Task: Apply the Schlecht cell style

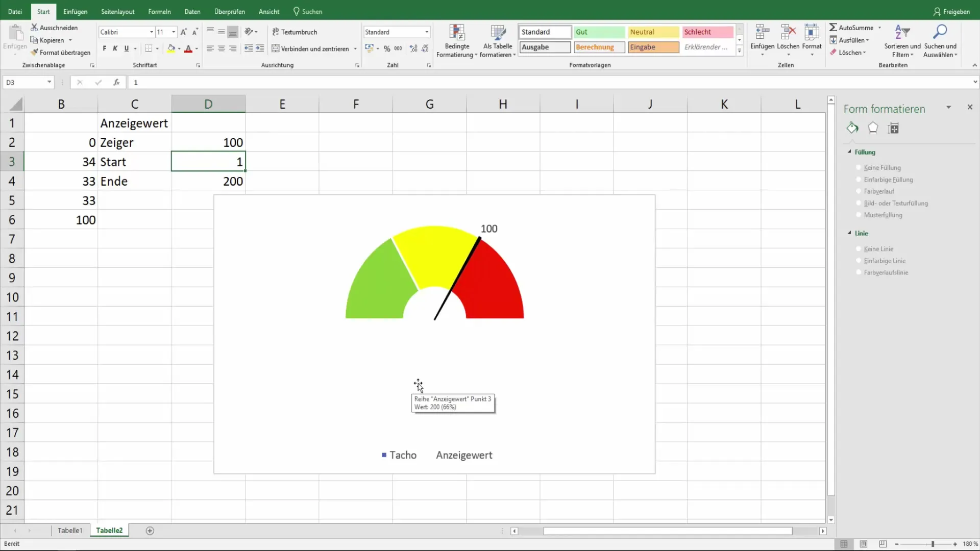Action: [x=707, y=32]
